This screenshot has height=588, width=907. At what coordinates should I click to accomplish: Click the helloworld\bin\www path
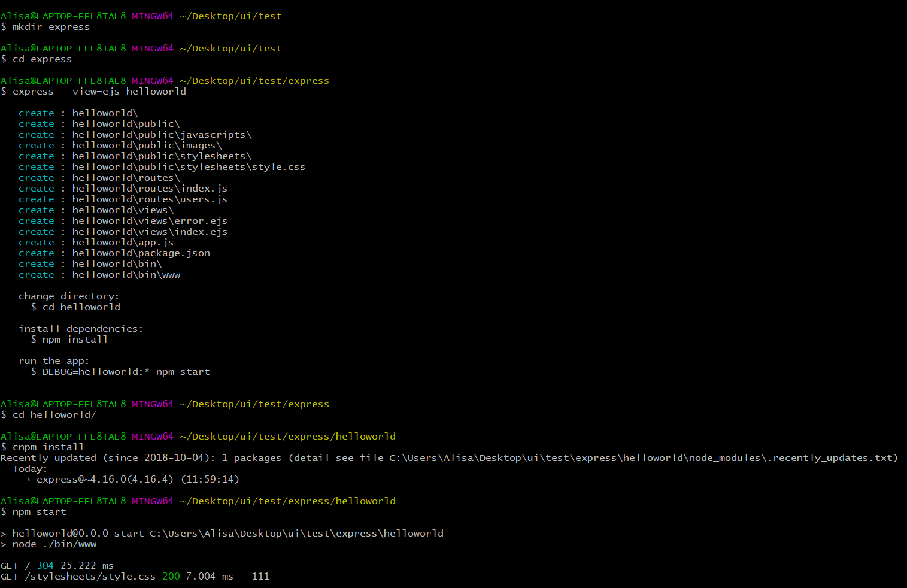coord(126,275)
